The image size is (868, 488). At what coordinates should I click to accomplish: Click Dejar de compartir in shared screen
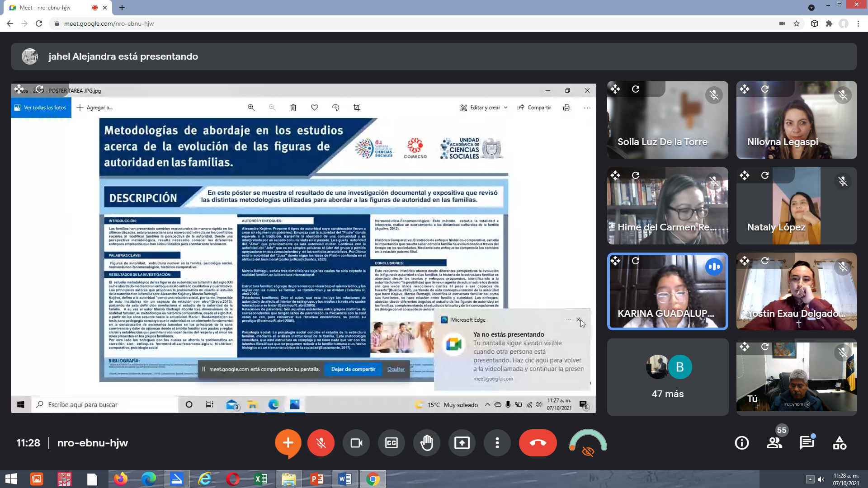[x=353, y=369]
